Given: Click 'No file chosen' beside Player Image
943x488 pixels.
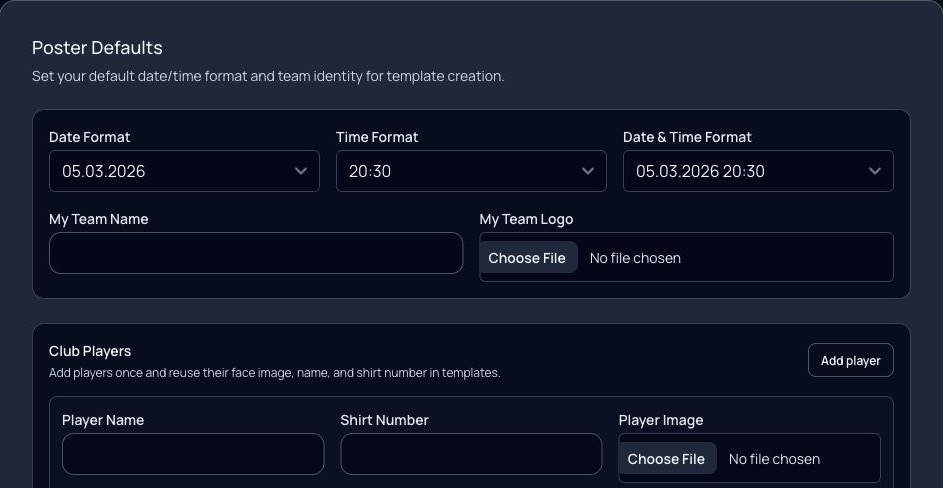Looking at the screenshot, I should (774, 459).
